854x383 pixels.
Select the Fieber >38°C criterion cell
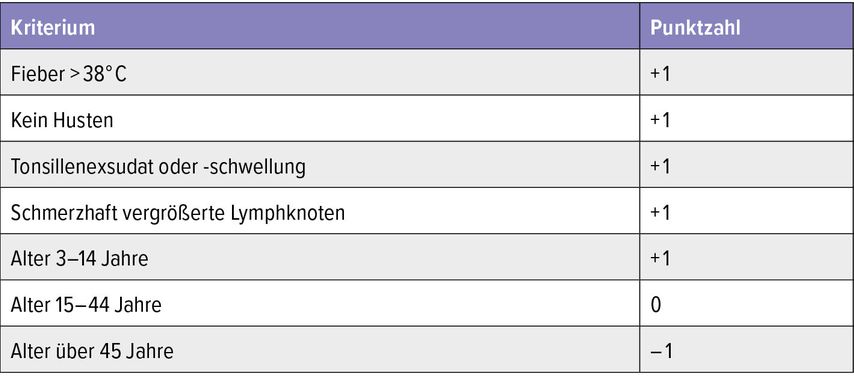point(320,72)
